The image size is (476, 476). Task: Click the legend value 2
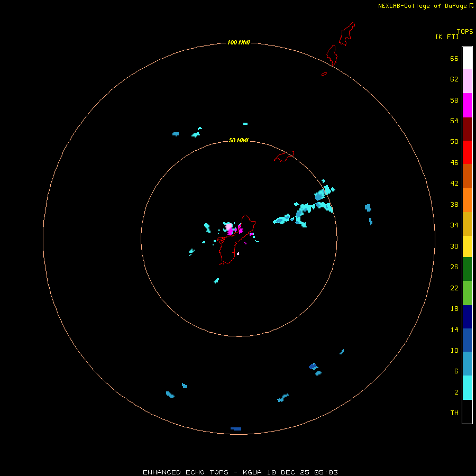[x=456, y=392]
